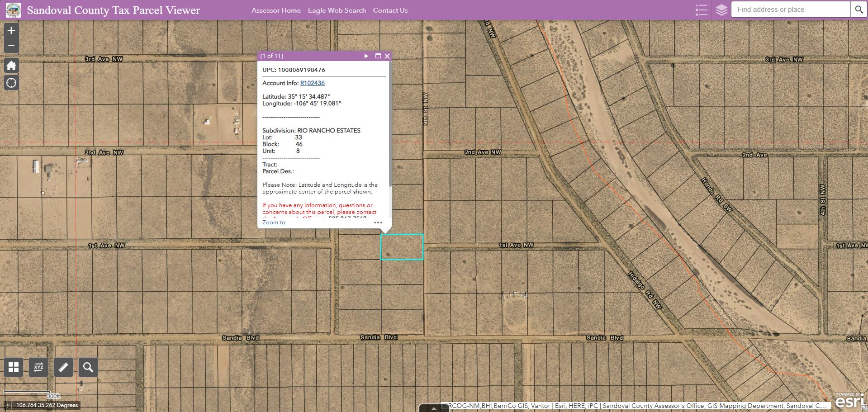Open Eagle Web Search menu link

[337, 10]
